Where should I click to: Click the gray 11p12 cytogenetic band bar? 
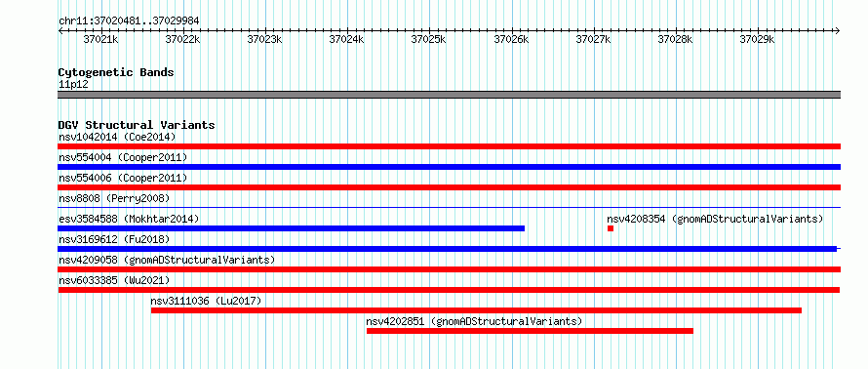click(449, 95)
